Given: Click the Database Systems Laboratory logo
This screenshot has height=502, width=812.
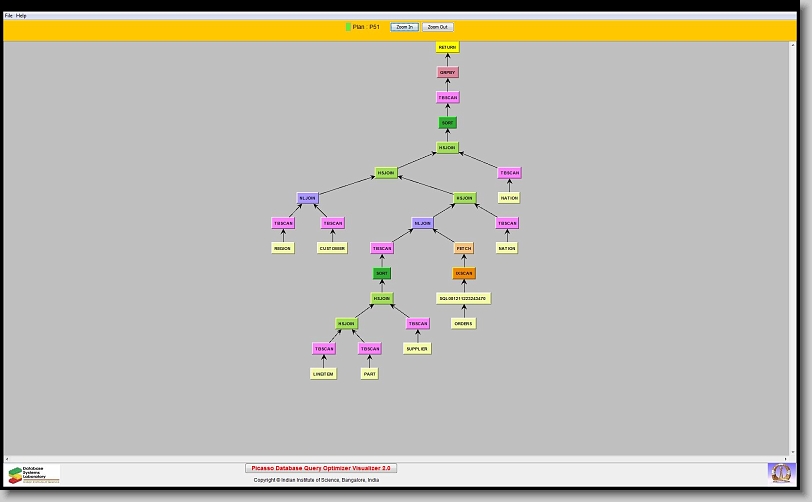Looking at the screenshot, I should click(x=34, y=474).
